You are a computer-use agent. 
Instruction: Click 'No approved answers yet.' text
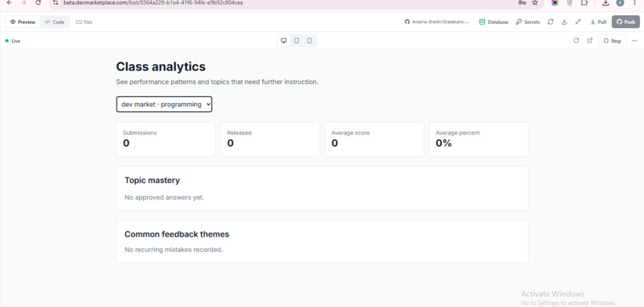[x=165, y=197]
